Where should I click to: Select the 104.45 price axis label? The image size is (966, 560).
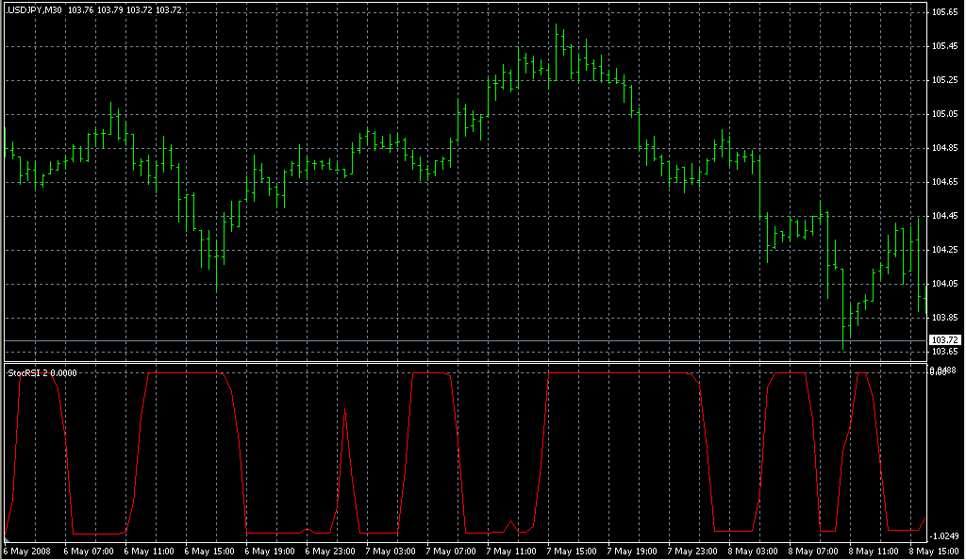tap(944, 216)
